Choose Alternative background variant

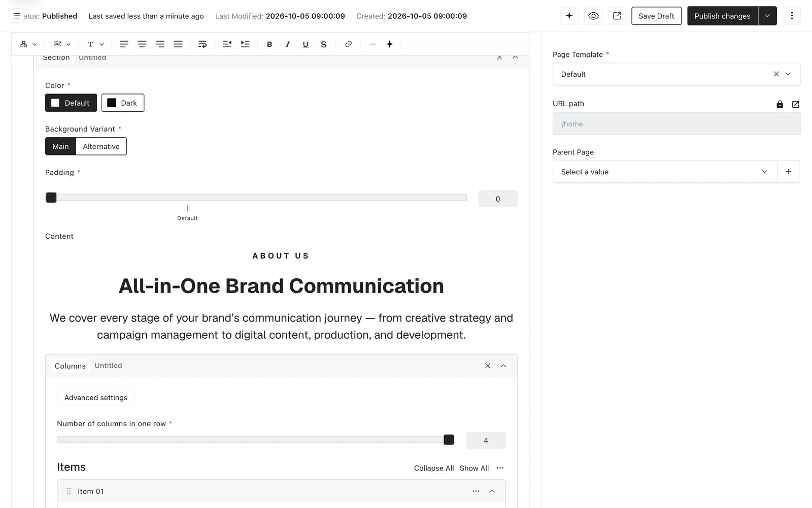101,146
